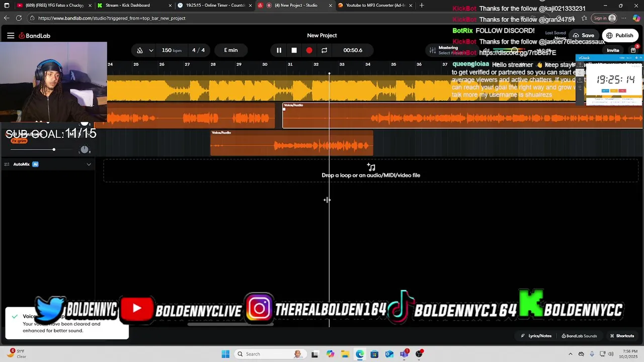Screen dimensions: 644x362
Task: Open the weather widget showing 51°F
Action: tap(17, 354)
